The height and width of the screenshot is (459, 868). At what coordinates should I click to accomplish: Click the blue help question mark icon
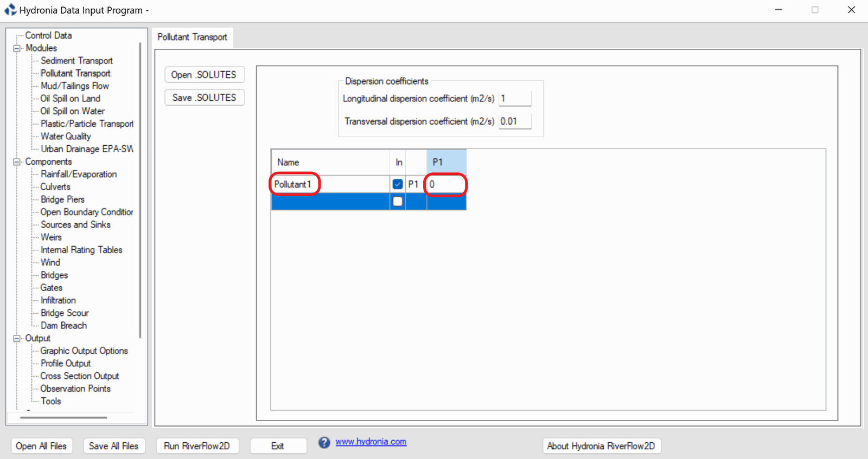click(x=324, y=443)
